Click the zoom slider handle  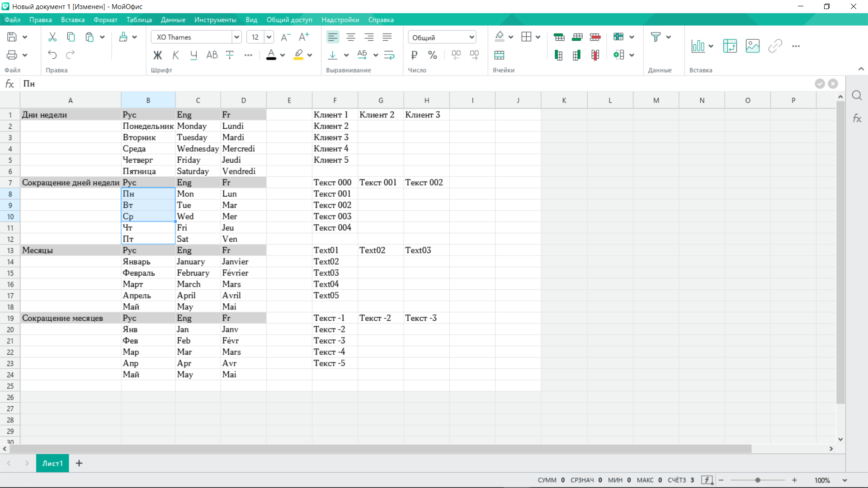758,480
